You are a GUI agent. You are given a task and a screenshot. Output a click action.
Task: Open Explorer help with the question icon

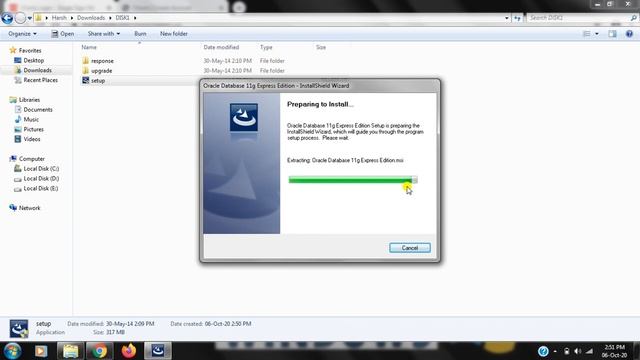point(629,34)
